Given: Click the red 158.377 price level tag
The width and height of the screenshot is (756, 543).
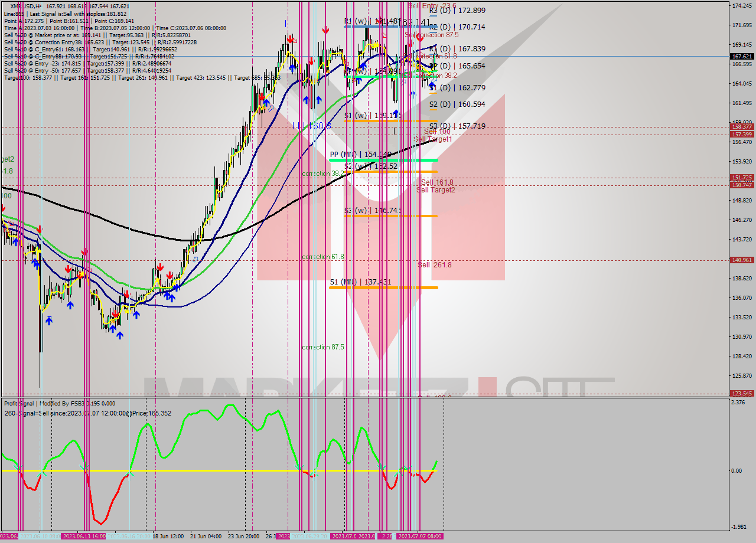Looking at the screenshot, I should pos(742,127).
